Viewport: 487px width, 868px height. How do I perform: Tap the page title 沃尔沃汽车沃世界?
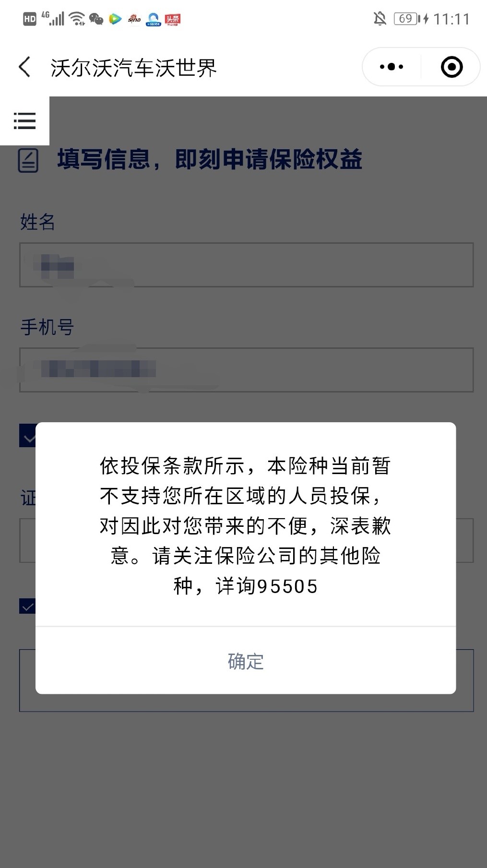tap(134, 68)
